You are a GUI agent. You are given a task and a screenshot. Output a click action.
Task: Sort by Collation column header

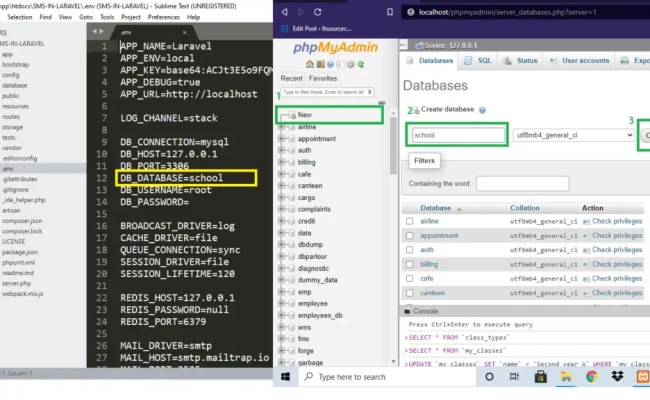tap(525, 208)
